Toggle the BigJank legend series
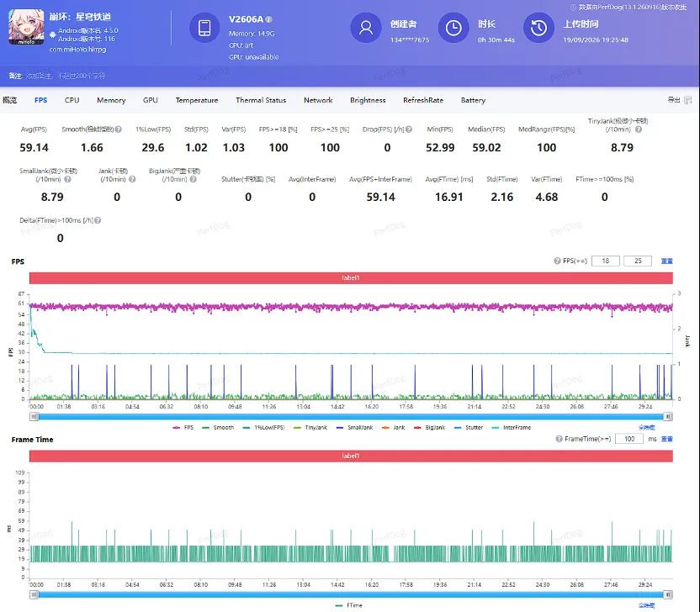 point(429,427)
